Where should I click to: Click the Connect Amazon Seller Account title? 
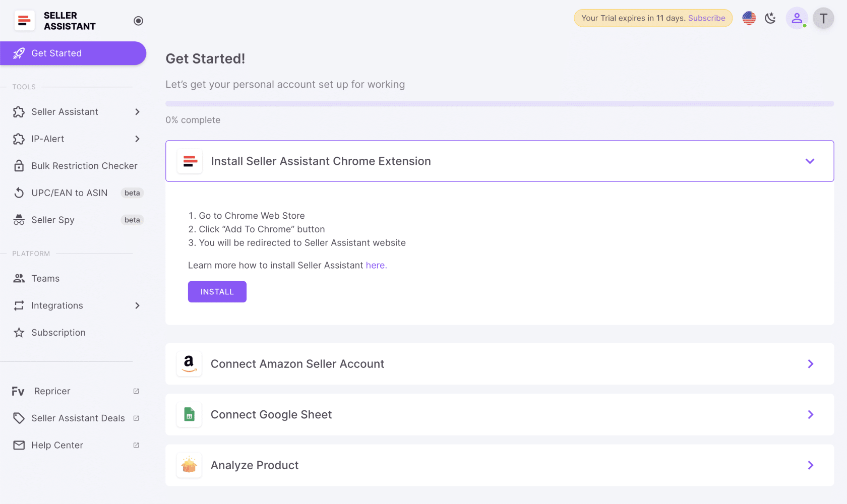[x=297, y=364]
